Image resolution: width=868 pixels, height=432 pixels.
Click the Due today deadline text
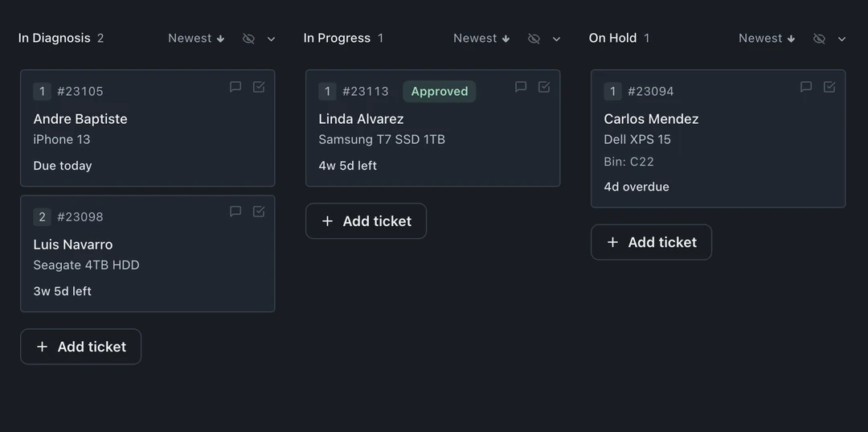[63, 166]
